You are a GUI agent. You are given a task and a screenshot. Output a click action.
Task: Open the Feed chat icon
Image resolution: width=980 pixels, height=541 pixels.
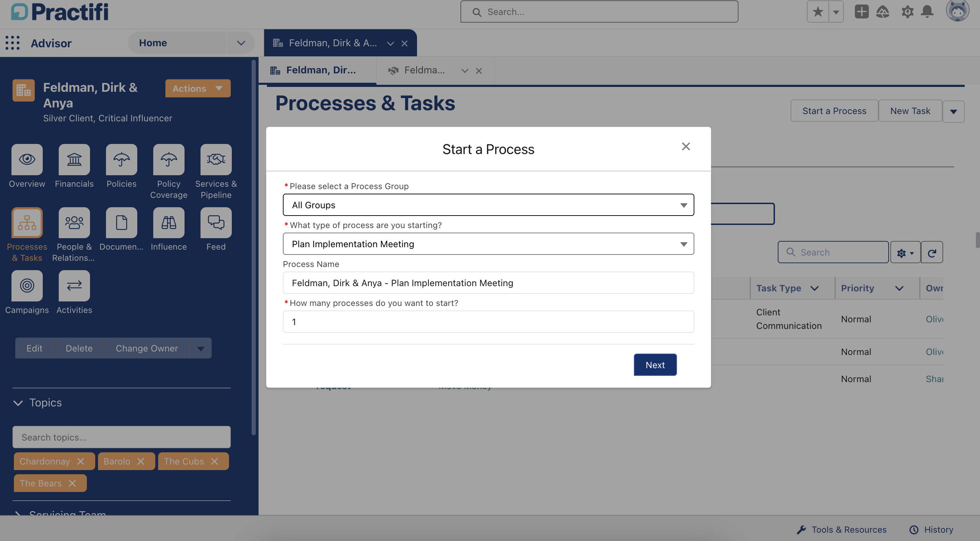(x=216, y=222)
